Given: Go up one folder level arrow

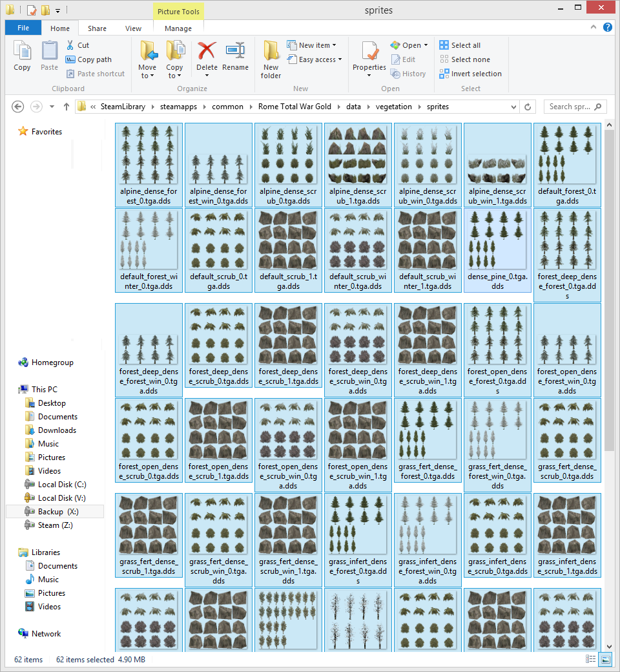Looking at the screenshot, I should 67,107.
